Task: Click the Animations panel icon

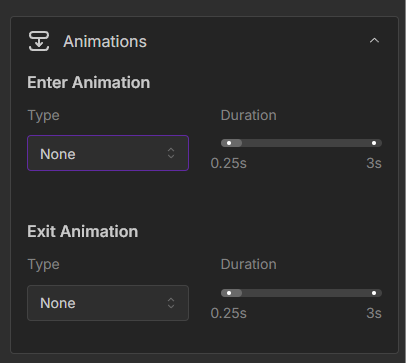Action: pyautogui.click(x=39, y=41)
